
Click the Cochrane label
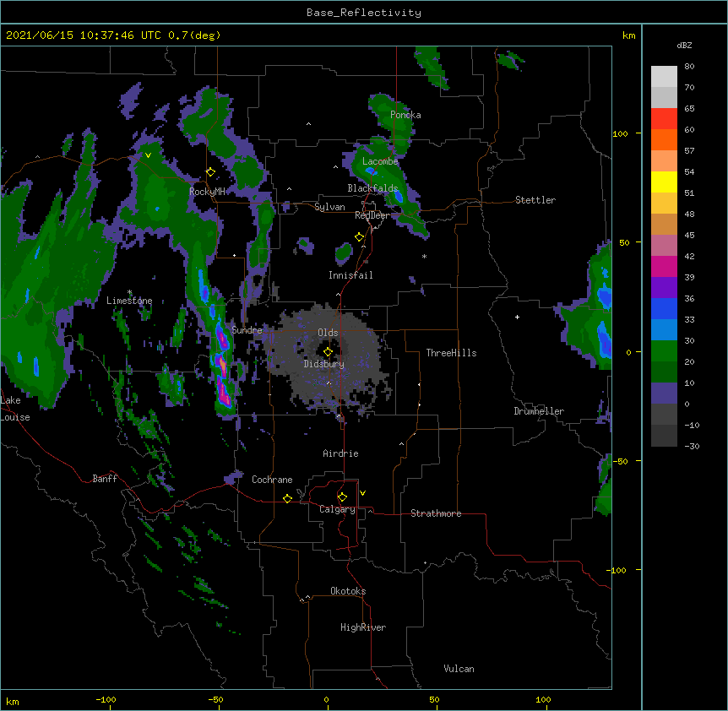tap(272, 480)
